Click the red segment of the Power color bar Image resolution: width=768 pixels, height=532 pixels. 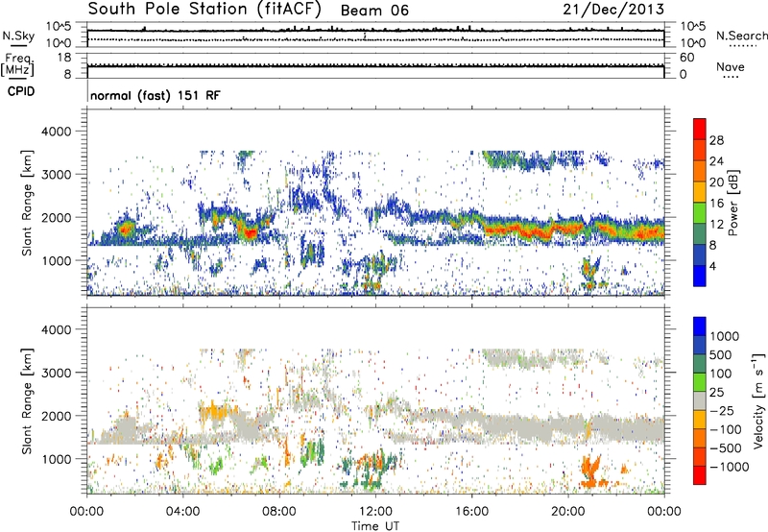tap(700, 130)
